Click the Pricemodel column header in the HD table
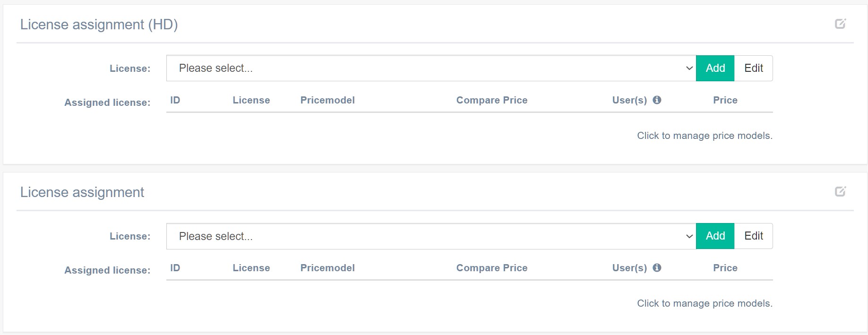Image resolution: width=868 pixels, height=335 pixels. (327, 100)
